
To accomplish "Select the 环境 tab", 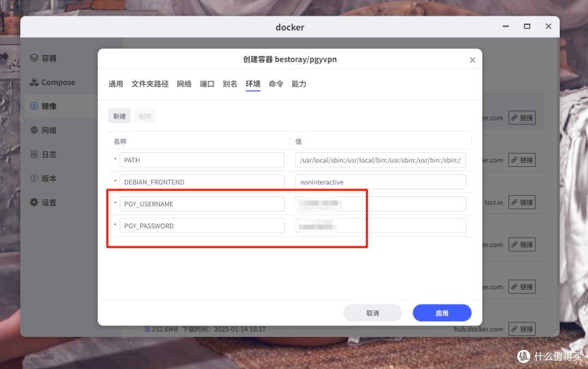I will tap(253, 84).
